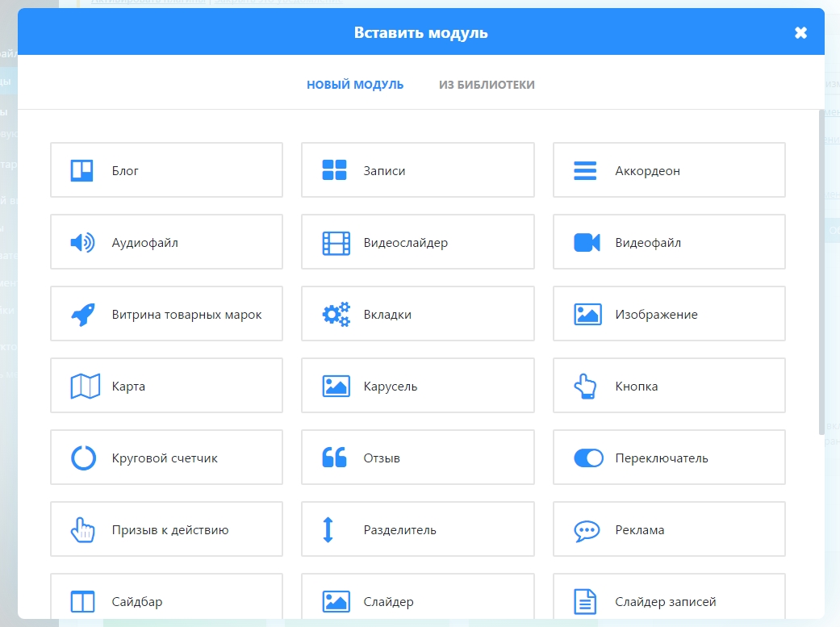The image size is (840, 627).
Task: Add the Переключатель toggle module
Action: [668, 458]
